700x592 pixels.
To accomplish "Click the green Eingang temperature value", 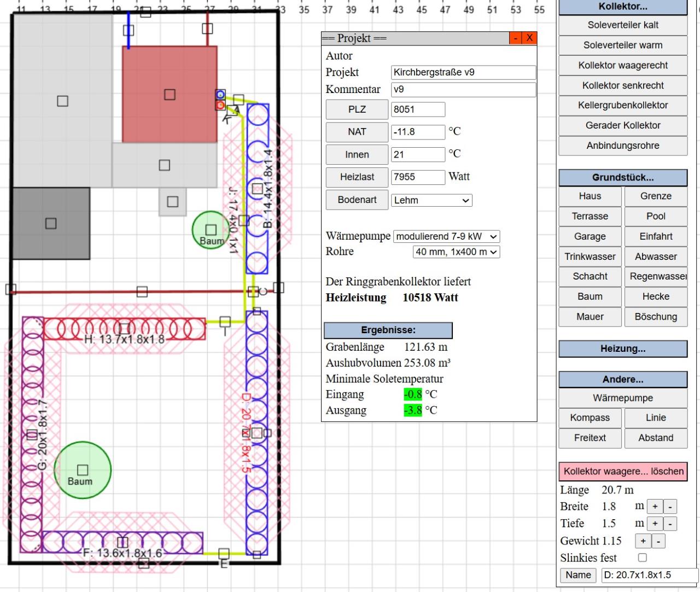I will click(413, 394).
